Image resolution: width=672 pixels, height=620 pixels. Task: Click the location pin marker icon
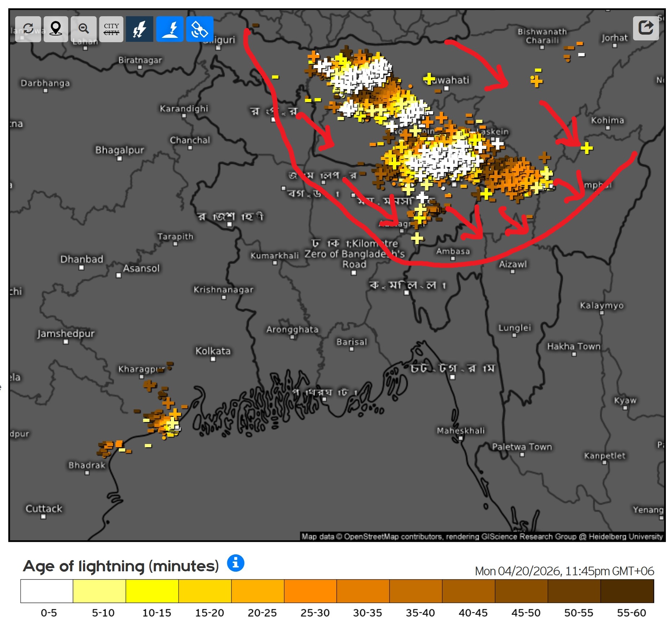pyautogui.click(x=56, y=29)
